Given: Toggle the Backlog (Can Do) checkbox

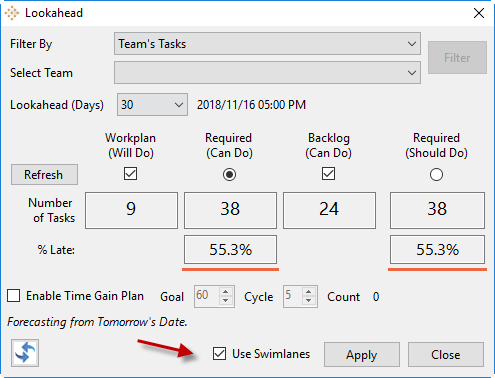Looking at the screenshot, I should pyautogui.click(x=328, y=174).
